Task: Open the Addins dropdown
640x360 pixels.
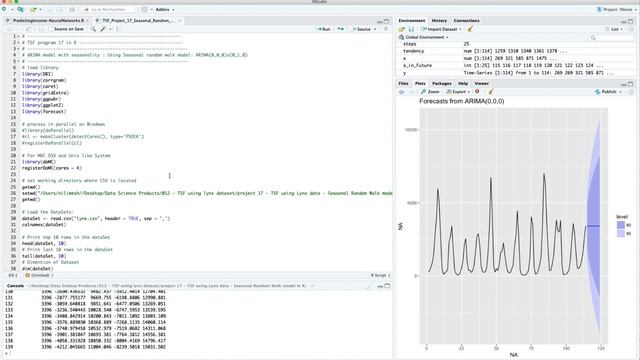Action: point(165,9)
